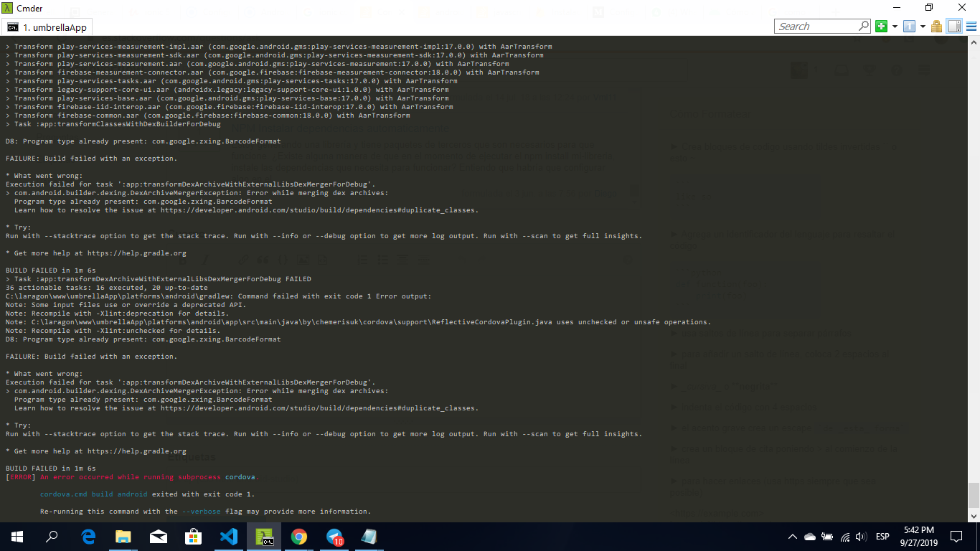Open dropdown arrow beside the green plus

893,27
